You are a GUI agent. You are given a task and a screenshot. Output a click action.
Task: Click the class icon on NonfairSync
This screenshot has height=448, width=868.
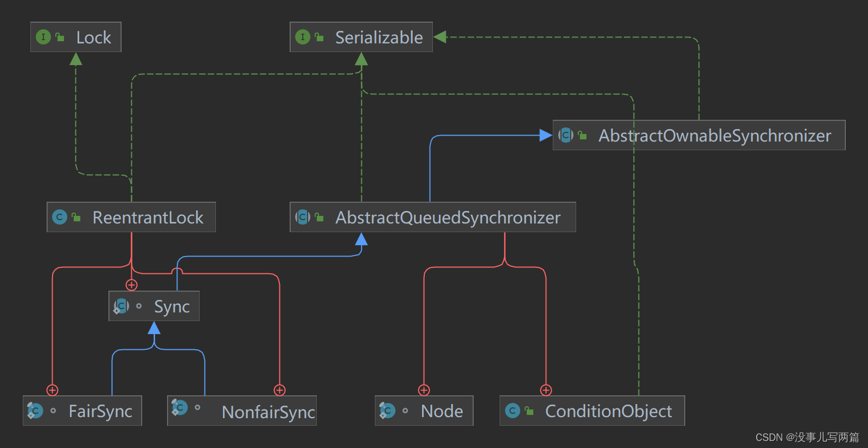[180, 407]
